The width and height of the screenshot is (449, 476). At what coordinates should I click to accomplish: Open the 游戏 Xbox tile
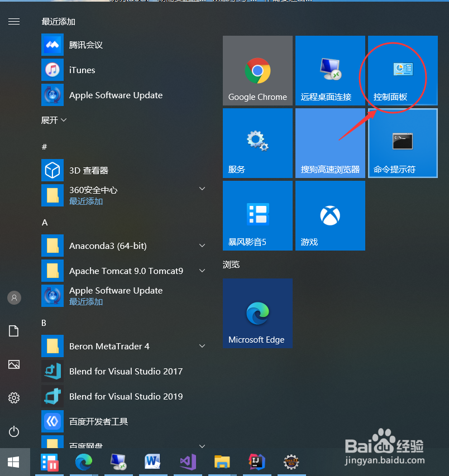pyautogui.click(x=330, y=216)
